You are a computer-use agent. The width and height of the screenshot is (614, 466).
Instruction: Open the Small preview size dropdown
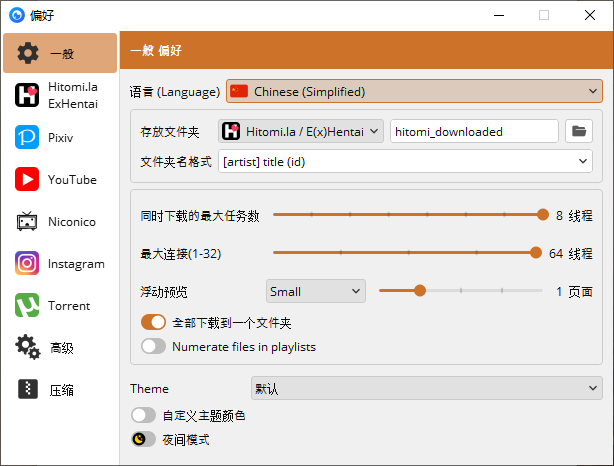(x=316, y=291)
